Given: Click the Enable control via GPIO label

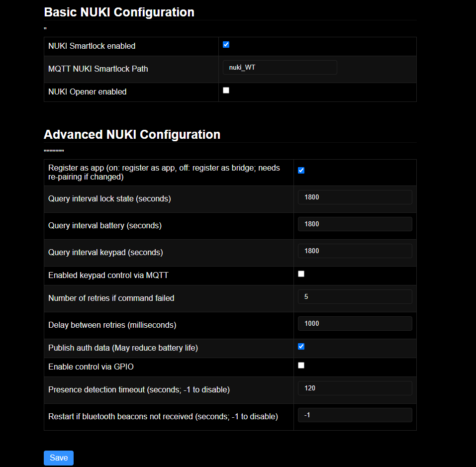Looking at the screenshot, I should (x=91, y=367).
